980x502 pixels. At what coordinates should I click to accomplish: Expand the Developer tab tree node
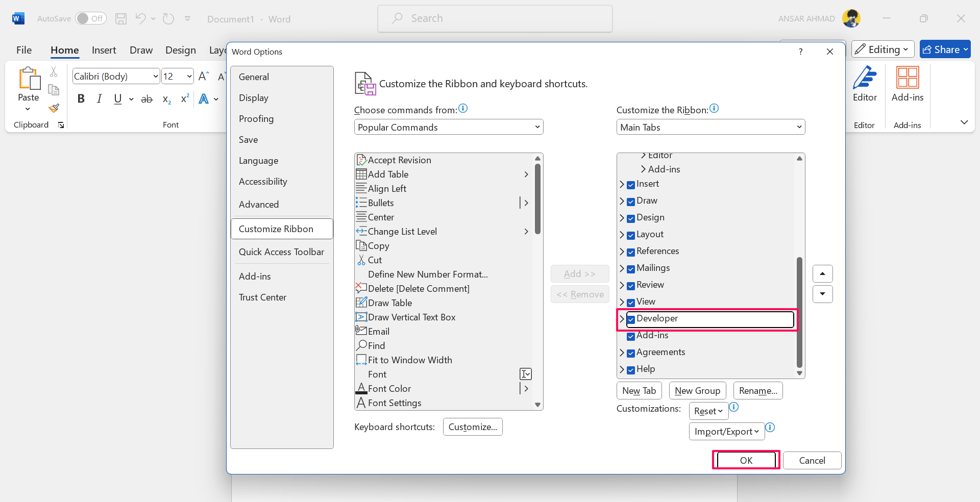(x=622, y=319)
